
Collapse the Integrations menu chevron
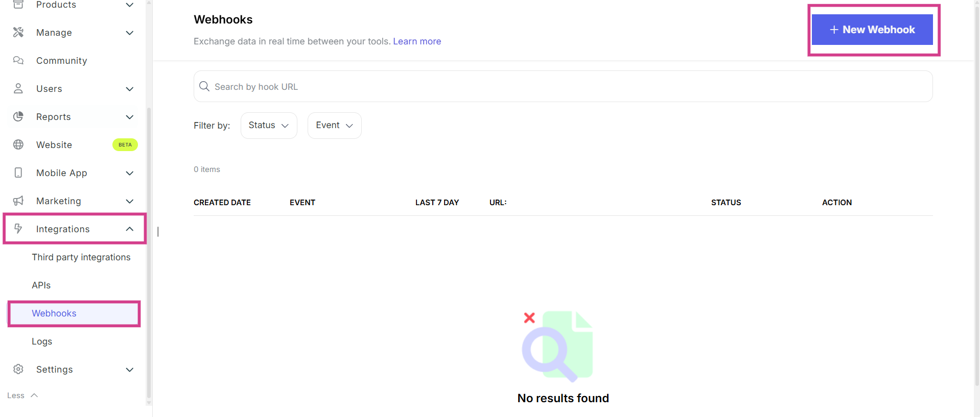coord(130,229)
